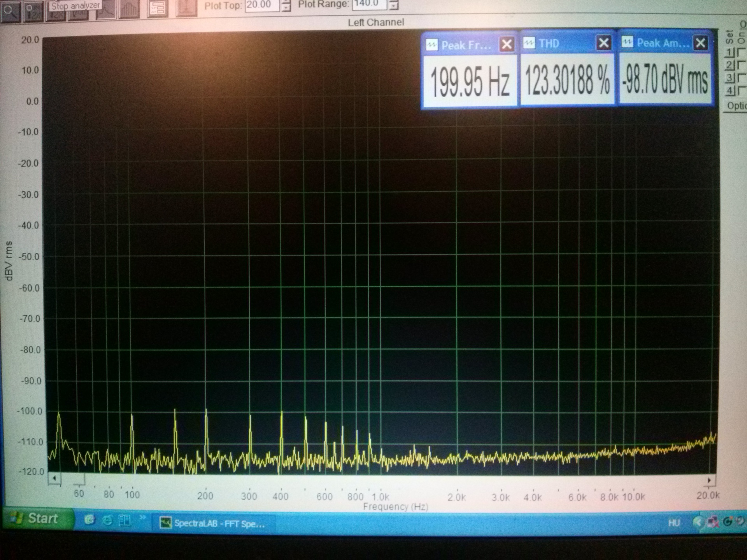Click the Peak Frequency window title icon
This screenshot has height=560, width=747.
[432, 45]
